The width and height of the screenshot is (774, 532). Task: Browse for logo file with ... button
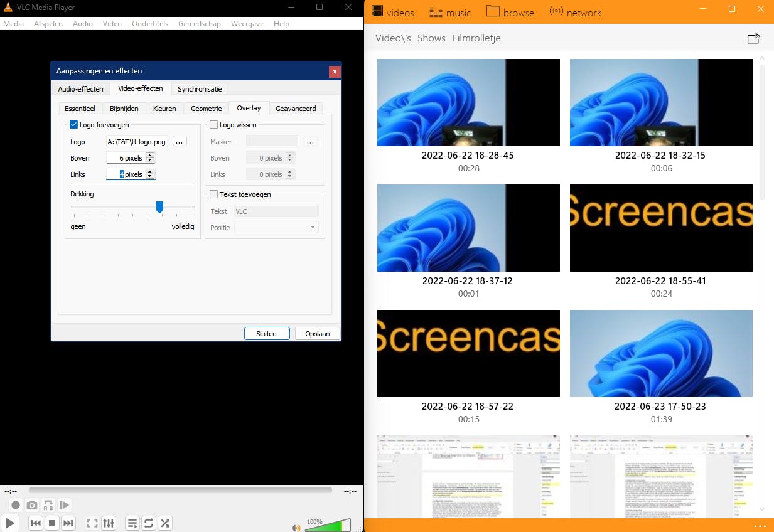click(180, 142)
